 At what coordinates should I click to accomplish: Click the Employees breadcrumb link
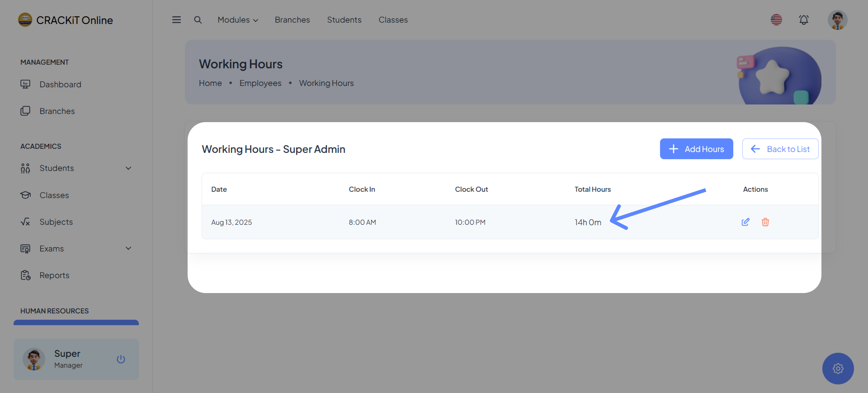tap(260, 83)
